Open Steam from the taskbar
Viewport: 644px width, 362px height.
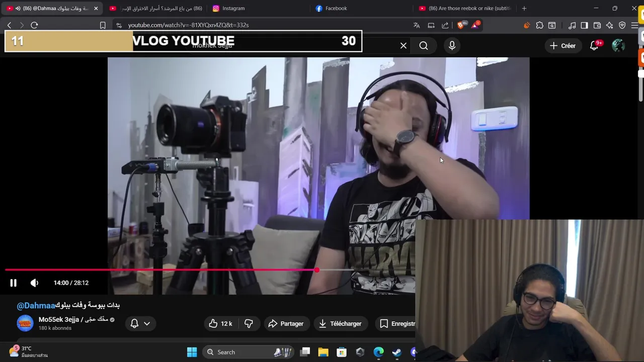coord(397,352)
